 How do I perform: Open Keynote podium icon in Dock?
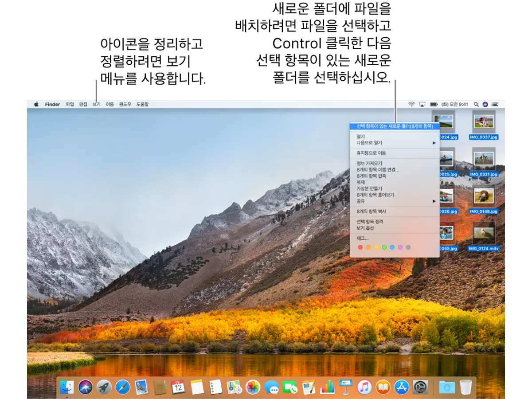(x=346, y=387)
